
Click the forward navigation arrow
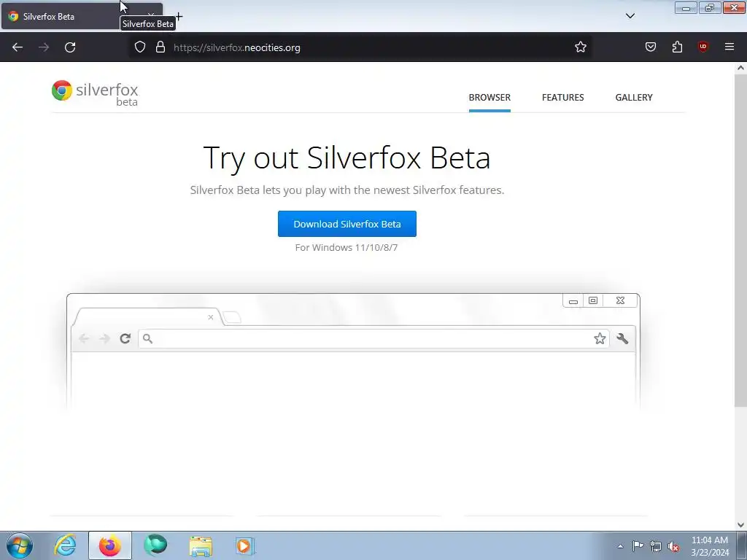(x=44, y=47)
